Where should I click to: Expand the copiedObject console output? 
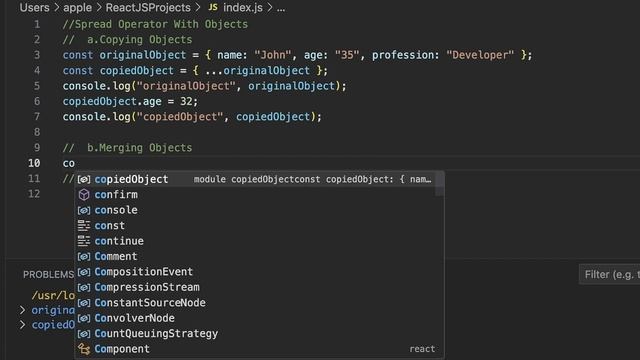click(22, 325)
